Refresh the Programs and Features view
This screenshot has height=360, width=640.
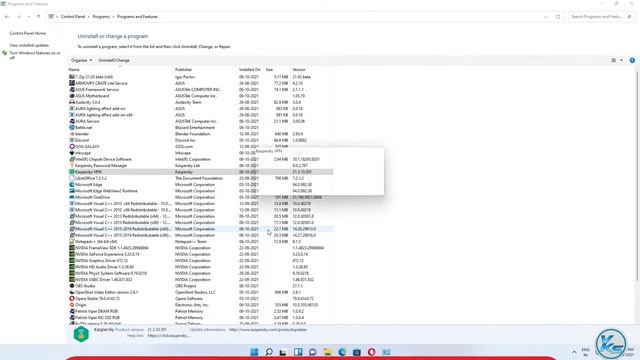tap(558, 17)
